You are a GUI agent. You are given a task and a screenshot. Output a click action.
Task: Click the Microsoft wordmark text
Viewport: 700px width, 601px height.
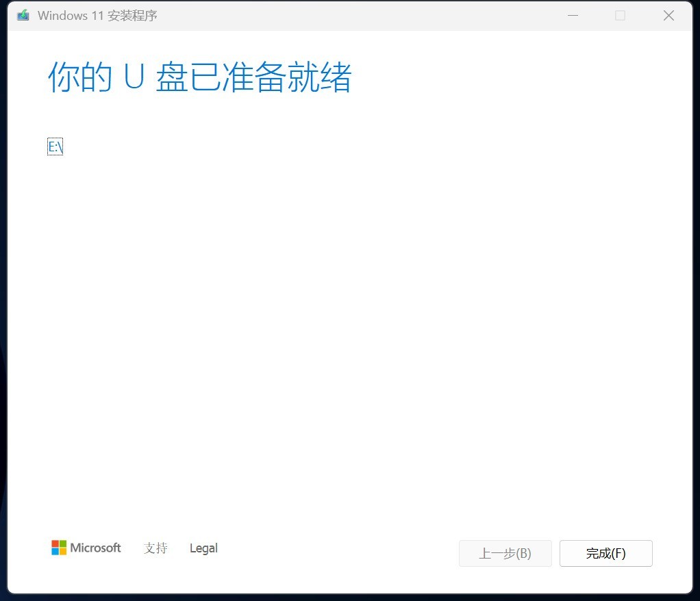pyautogui.click(x=95, y=548)
